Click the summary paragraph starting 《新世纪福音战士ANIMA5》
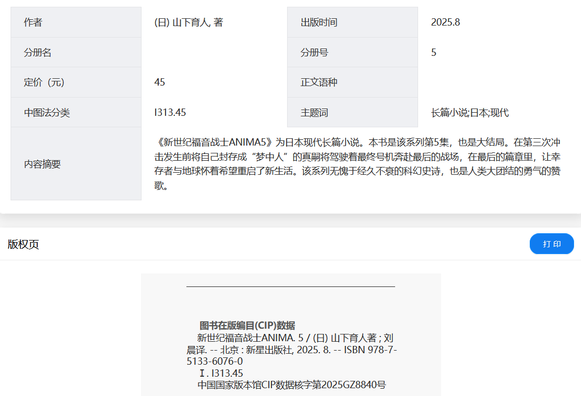 tap(357, 164)
